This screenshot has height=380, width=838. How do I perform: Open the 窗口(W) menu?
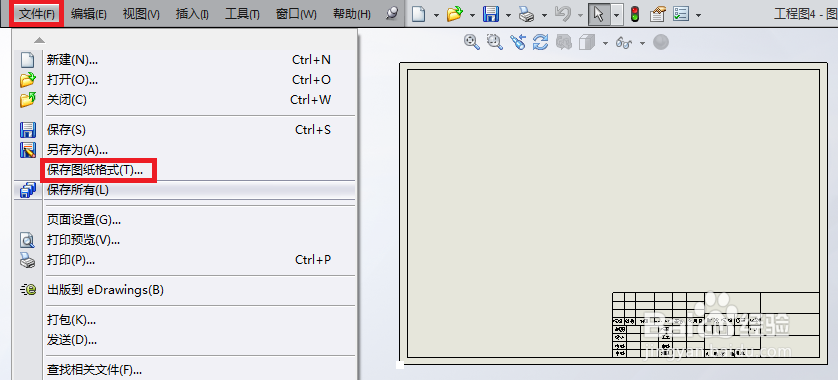coord(296,14)
